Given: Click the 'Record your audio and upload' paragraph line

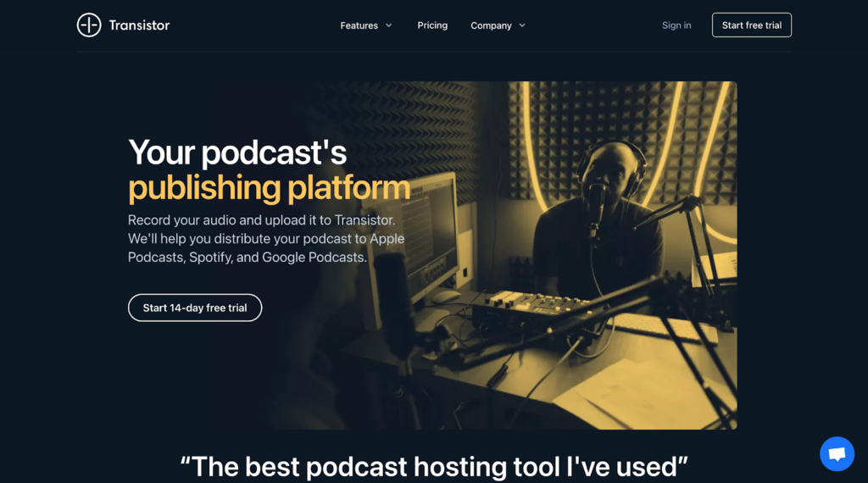Looking at the screenshot, I should click(261, 220).
